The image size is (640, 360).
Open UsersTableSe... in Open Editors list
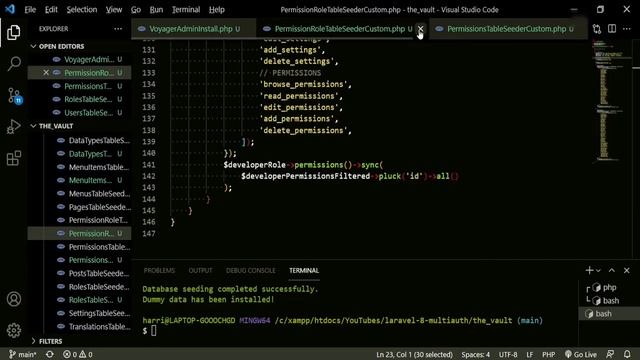(80, 113)
